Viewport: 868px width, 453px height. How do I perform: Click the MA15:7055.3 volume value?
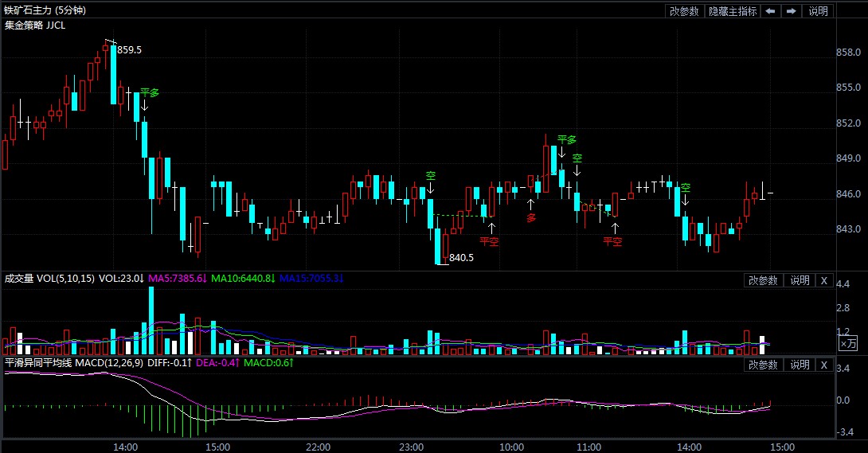(x=311, y=278)
